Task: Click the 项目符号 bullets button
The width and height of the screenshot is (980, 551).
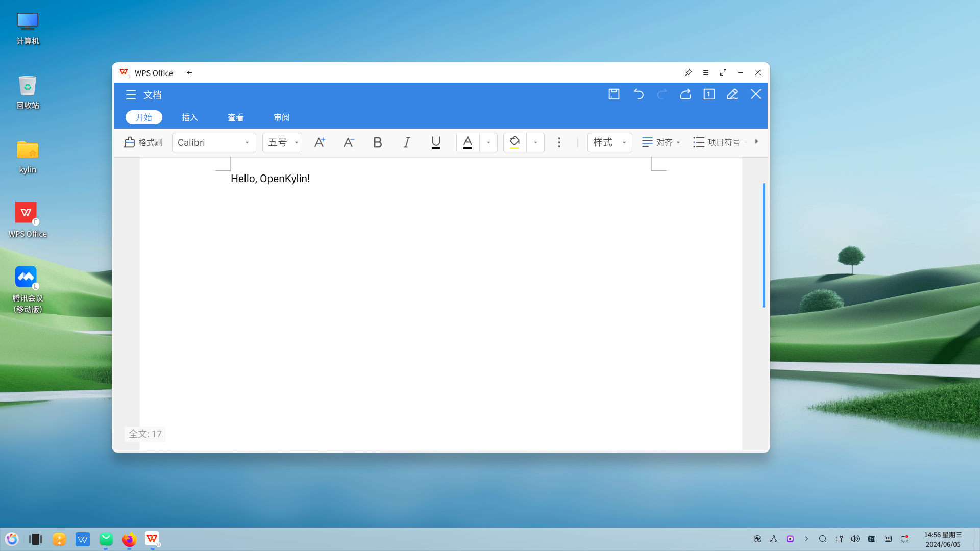Action: [717, 142]
